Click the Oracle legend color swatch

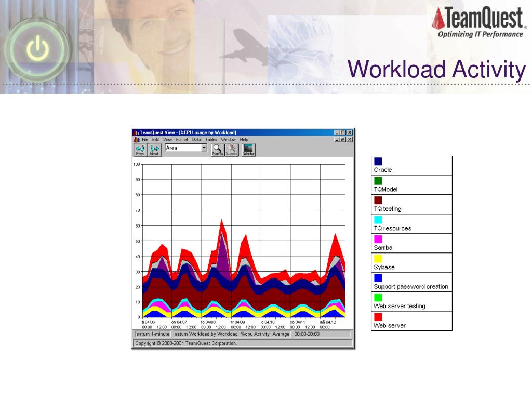pyautogui.click(x=378, y=161)
